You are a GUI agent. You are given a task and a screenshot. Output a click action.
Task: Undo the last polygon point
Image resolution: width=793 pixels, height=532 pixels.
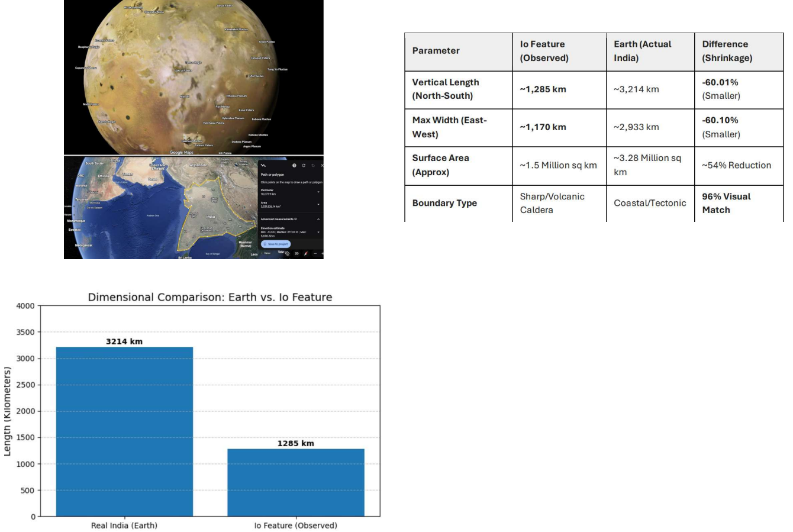pyautogui.click(x=313, y=166)
